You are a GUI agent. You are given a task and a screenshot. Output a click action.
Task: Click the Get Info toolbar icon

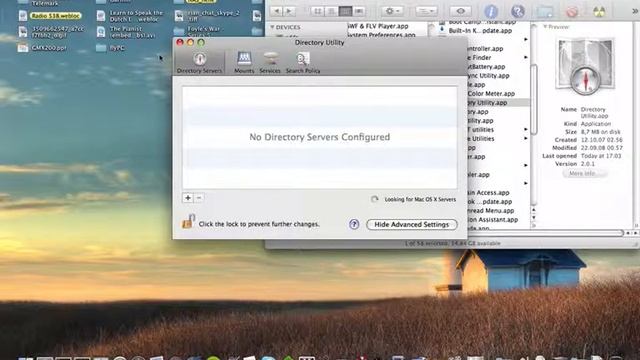point(491,11)
